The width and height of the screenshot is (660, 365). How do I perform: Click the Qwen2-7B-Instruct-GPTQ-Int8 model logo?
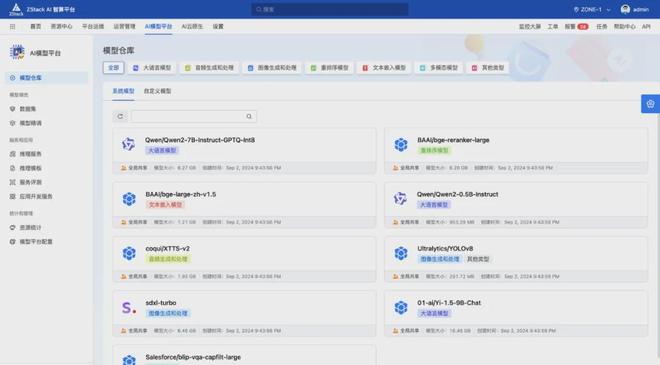pos(128,144)
